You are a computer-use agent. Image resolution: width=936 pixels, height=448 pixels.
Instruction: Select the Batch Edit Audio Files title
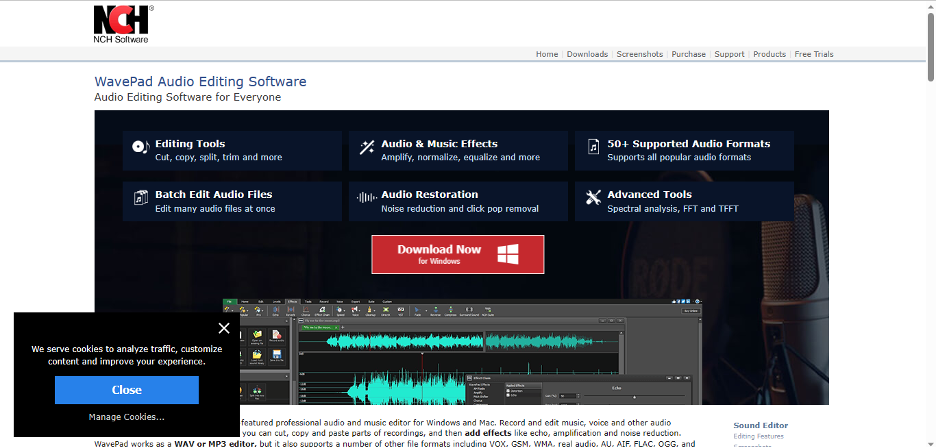214,195
